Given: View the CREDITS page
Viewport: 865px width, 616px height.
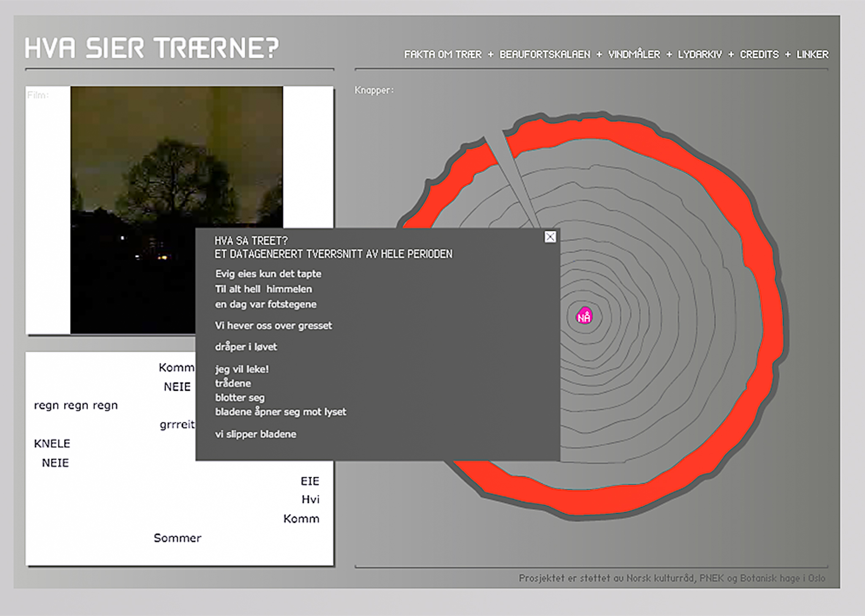Looking at the screenshot, I should click(x=759, y=55).
